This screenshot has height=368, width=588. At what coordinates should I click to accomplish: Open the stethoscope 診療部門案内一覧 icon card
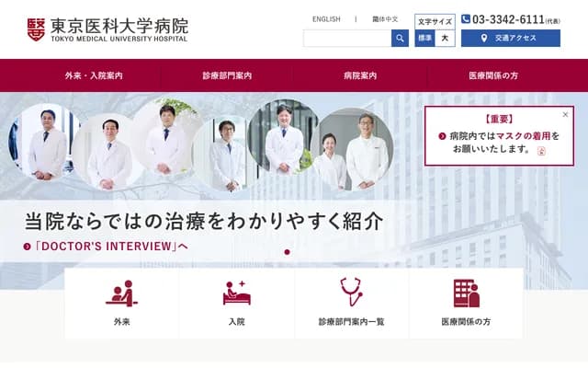351,303
